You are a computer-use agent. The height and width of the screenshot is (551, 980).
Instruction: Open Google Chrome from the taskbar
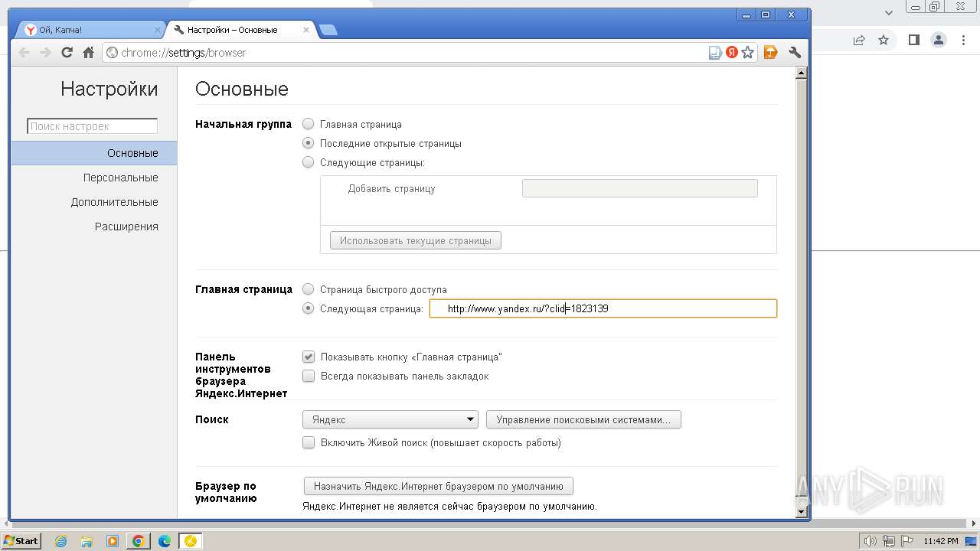(139, 541)
